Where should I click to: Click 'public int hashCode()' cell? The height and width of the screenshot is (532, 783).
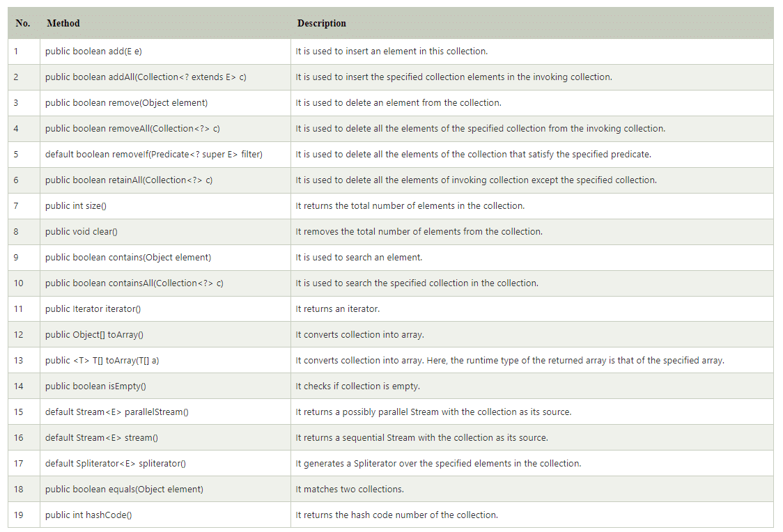tap(165, 515)
